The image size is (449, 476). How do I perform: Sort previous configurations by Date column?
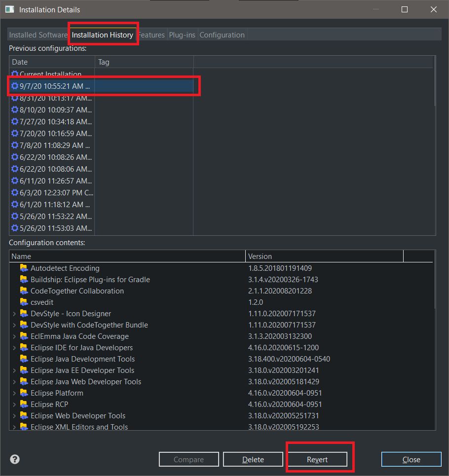(52, 62)
